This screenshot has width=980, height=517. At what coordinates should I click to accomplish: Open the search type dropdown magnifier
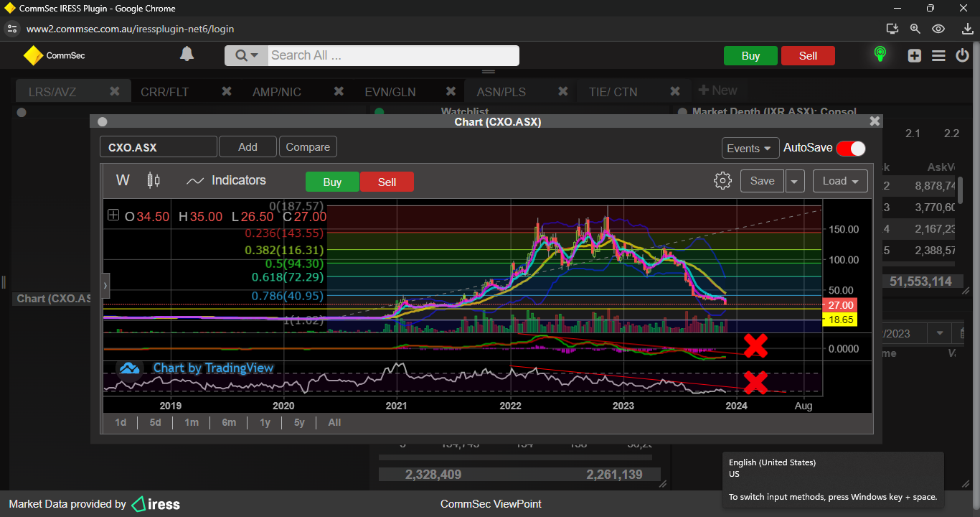[246, 55]
